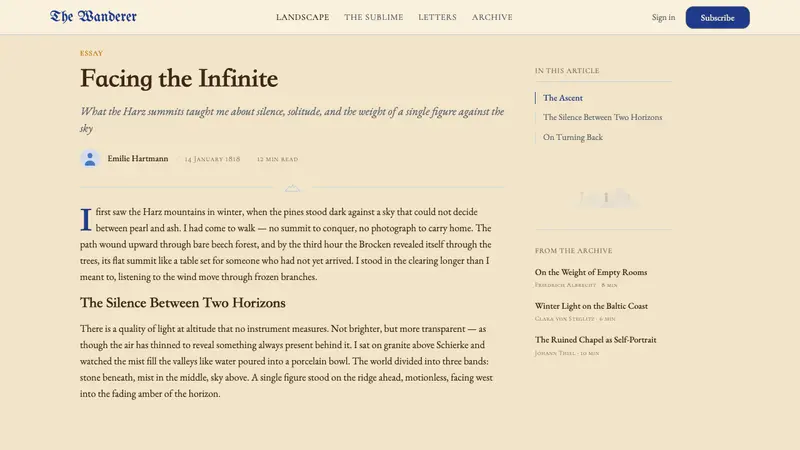Click The Silence Between Two Horizons heading
This screenshot has width=800, height=450.
coord(183,303)
